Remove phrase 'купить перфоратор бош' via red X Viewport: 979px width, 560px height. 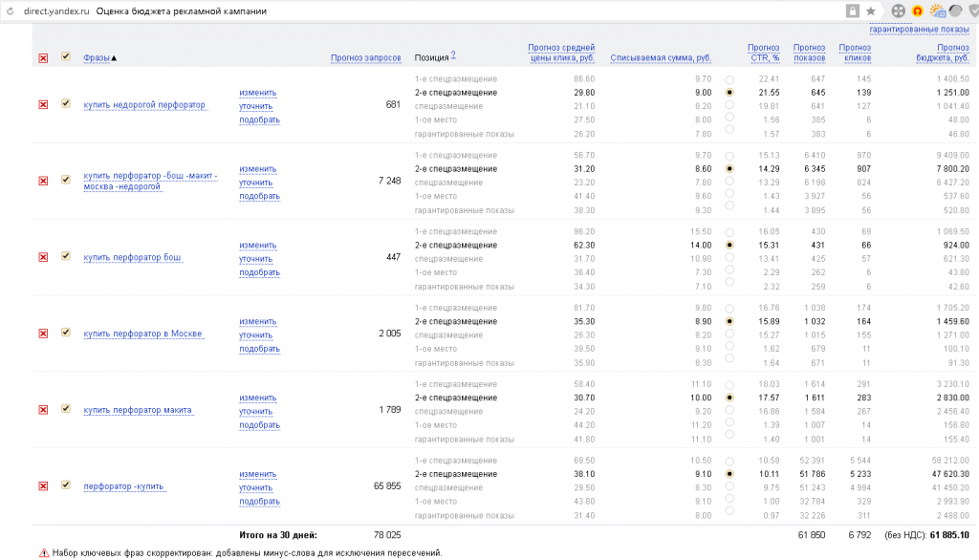point(43,257)
